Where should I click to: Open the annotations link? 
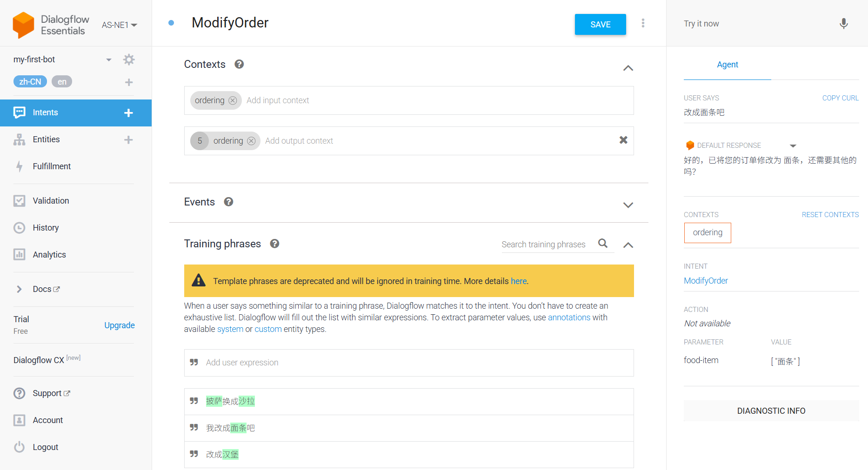click(569, 318)
